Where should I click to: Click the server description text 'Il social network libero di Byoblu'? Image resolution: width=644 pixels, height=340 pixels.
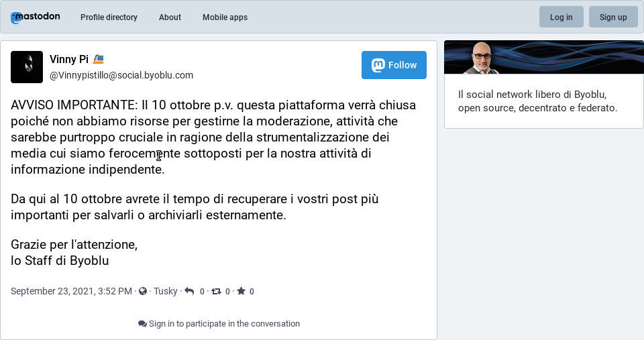532,95
